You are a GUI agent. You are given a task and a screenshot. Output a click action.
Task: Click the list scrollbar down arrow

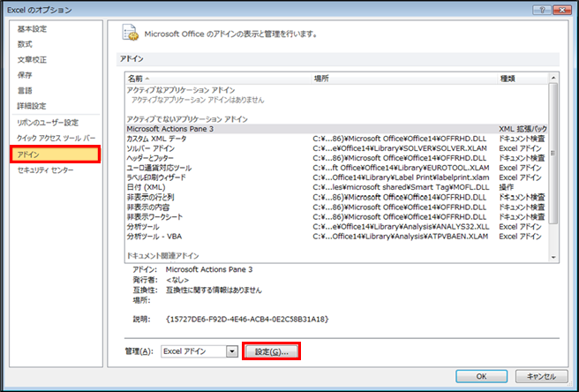pos(553,257)
